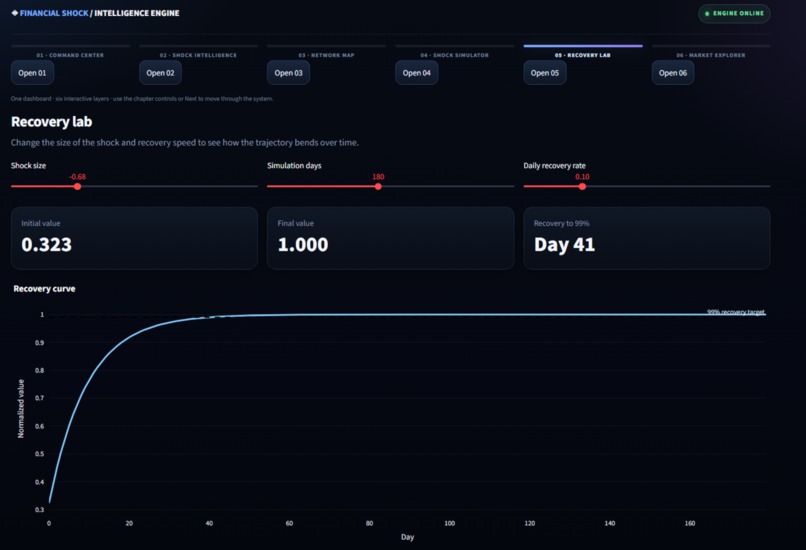Screen dimensions: 806x550
Task: Click the 02 Shock Intelligence tab label
Action: [198, 55]
